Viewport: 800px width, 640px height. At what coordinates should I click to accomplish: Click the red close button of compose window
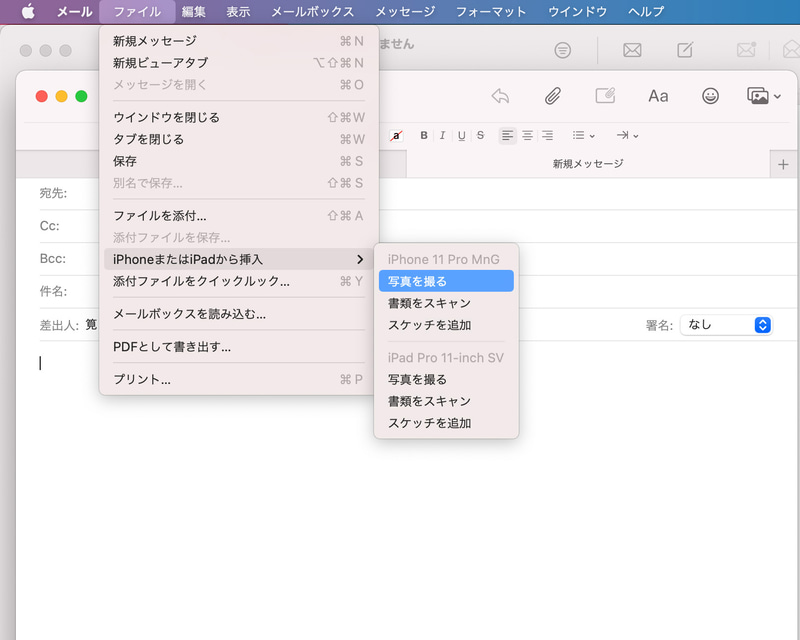click(x=42, y=96)
